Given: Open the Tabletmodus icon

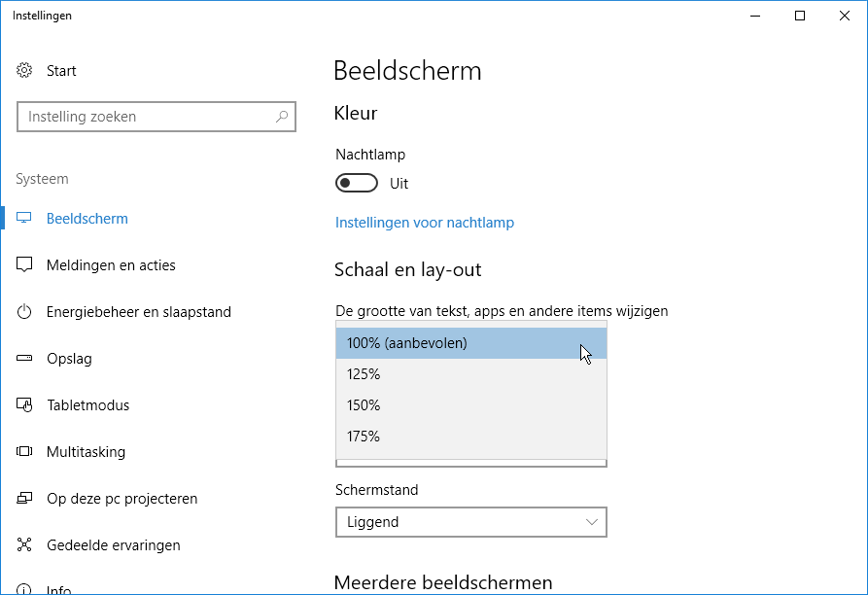Looking at the screenshot, I should coord(24,405).
